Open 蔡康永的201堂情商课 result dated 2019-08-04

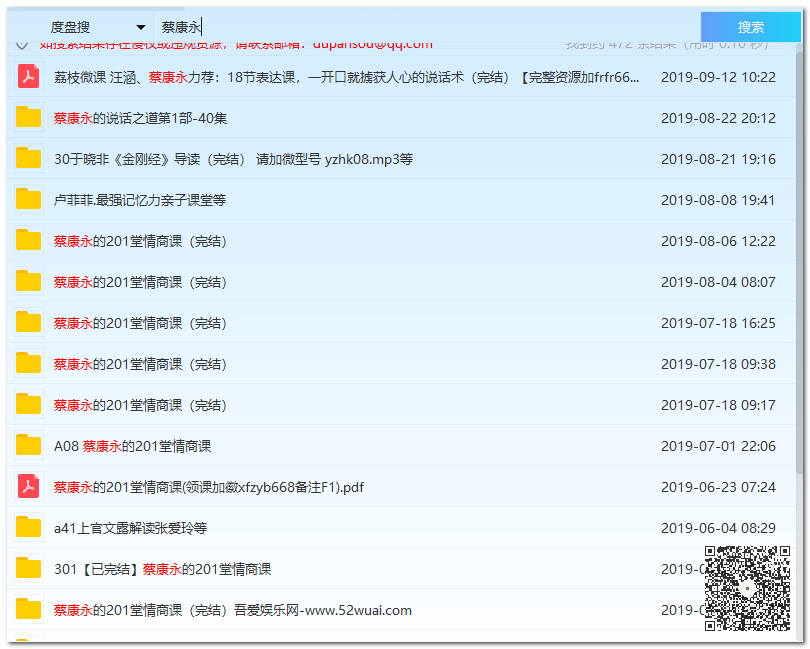[141, 282]
